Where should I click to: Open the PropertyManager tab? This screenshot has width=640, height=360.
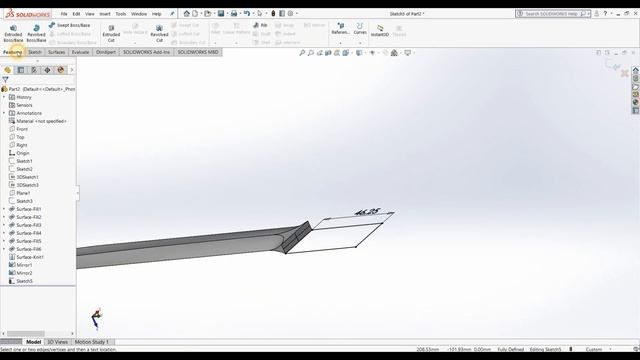point(21,70)
